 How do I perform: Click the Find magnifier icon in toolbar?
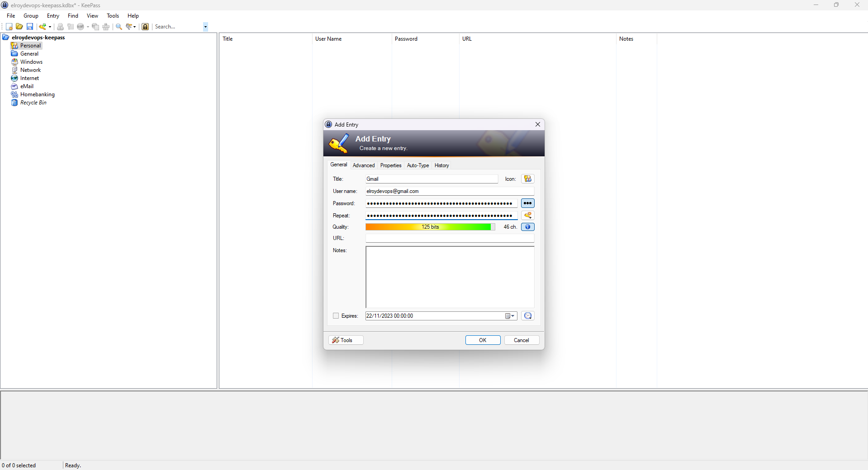[119, 27]
